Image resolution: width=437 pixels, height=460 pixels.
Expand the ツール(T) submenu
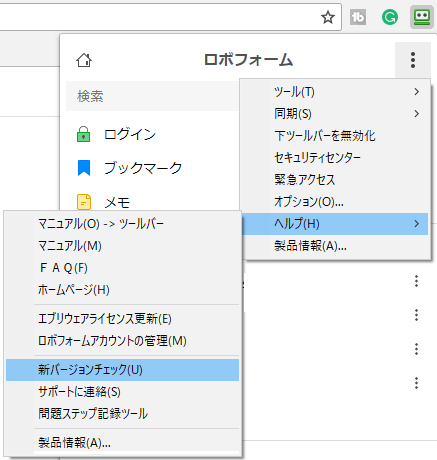tap(335, 92)
